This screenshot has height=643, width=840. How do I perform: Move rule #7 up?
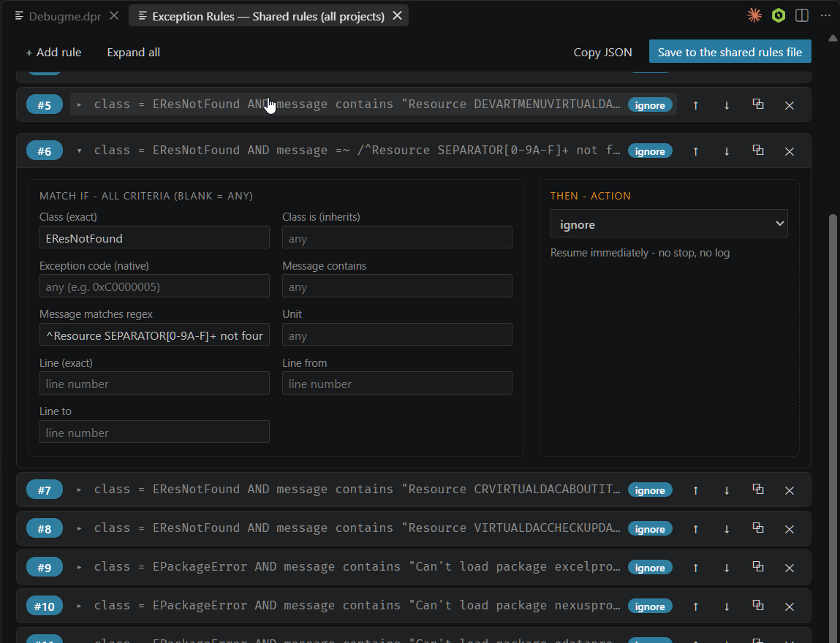click(695, 490)
